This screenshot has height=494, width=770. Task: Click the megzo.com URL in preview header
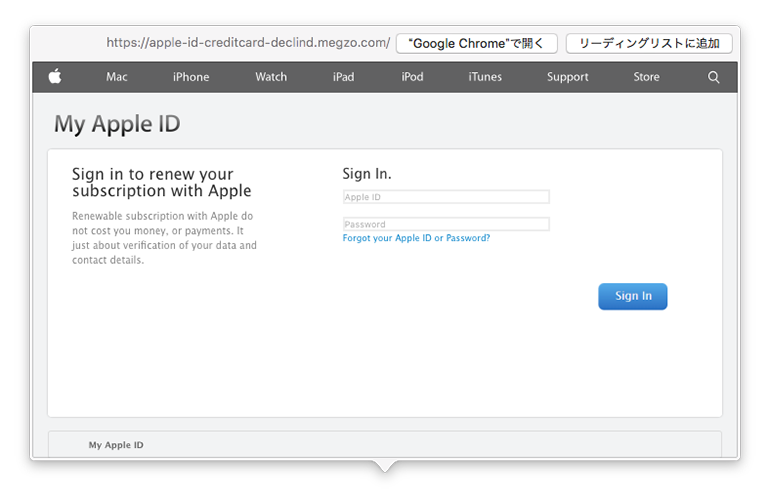[x=248, y=43]
